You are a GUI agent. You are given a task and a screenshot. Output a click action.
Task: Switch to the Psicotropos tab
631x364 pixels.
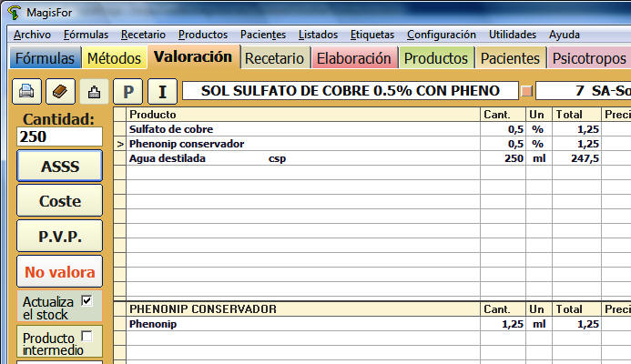(588, 58)
